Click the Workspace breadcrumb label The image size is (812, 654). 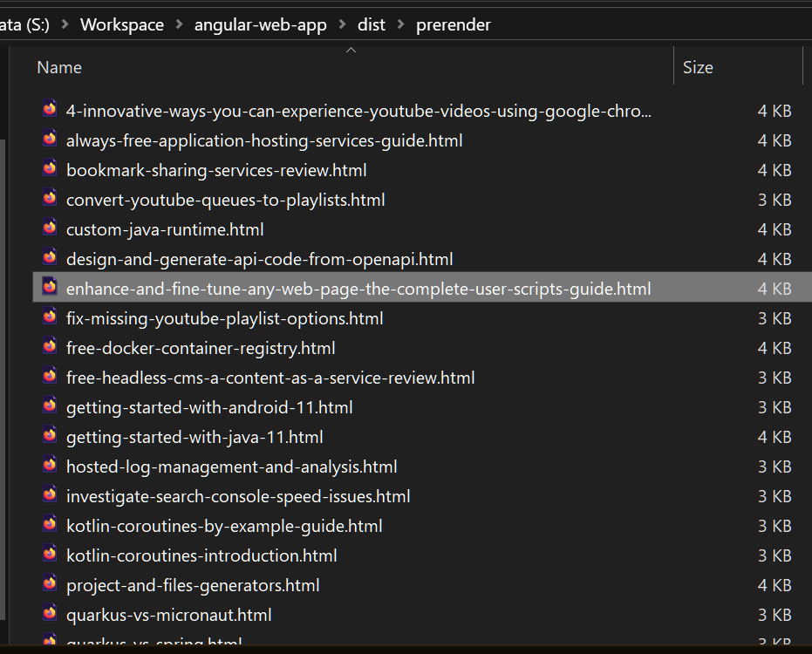click(121, 24)
